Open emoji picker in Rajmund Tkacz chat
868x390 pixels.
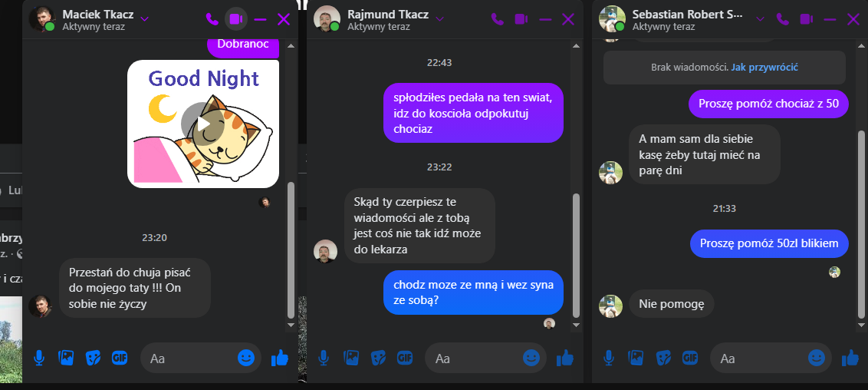point(531,358)
